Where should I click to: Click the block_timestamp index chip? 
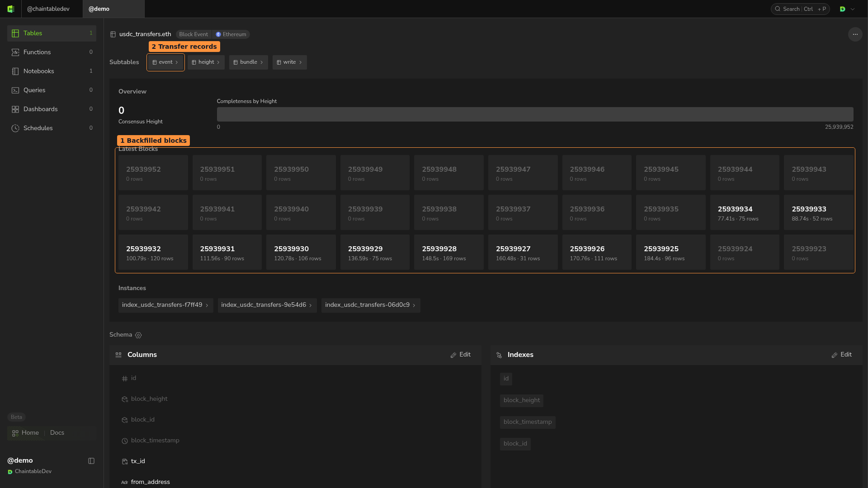click(528, 422)
